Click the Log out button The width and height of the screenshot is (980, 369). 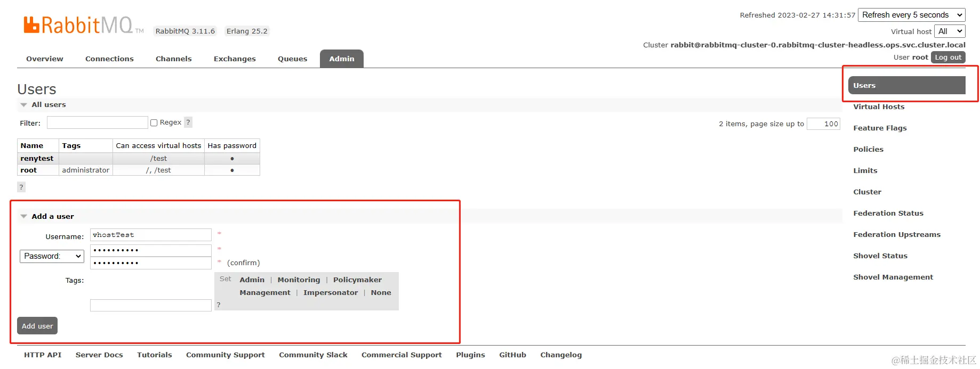click(x=948, y=58)
